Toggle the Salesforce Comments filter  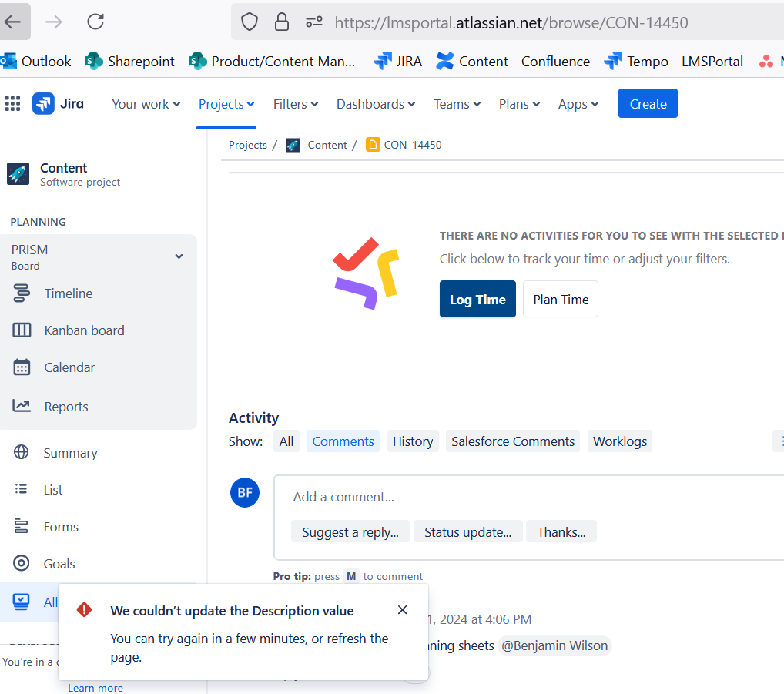(512, 441)
